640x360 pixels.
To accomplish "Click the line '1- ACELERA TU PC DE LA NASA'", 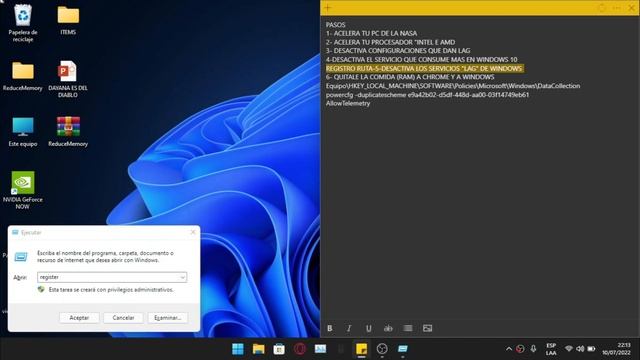I will point(371,33).
